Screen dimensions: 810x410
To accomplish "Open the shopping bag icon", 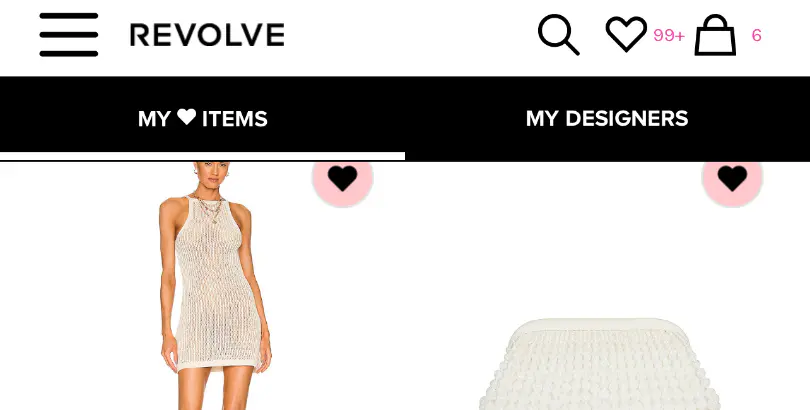I will point(715,35).
